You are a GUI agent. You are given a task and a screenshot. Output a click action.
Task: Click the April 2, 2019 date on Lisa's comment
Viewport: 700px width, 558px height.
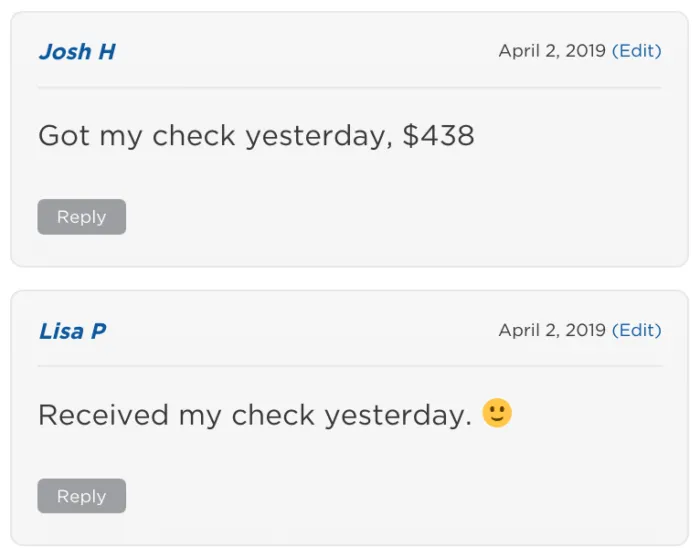552,330
